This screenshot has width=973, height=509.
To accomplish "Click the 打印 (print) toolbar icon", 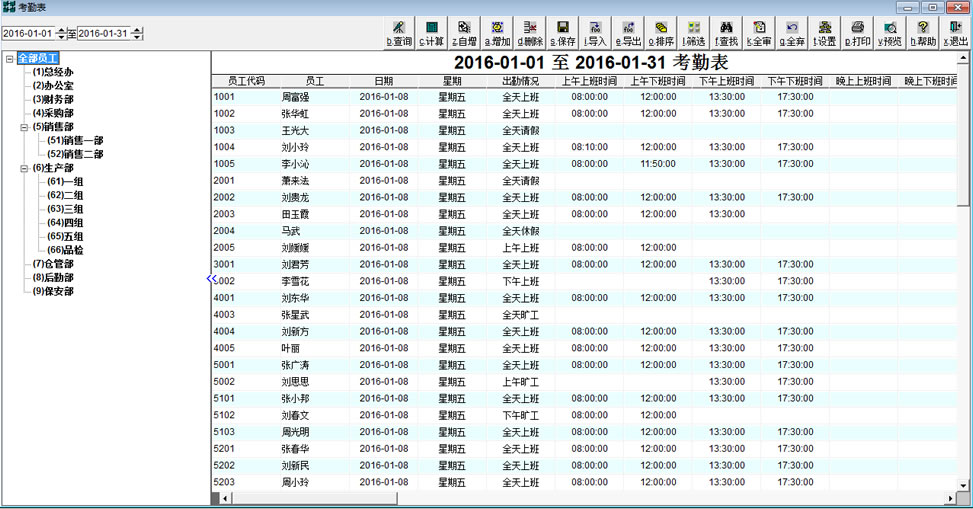I will tap(858, 33).
